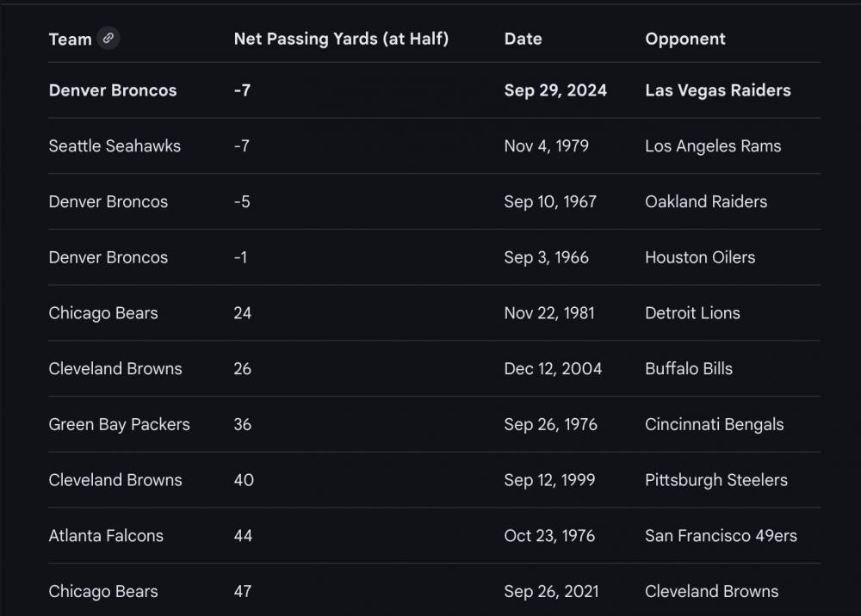Screen dimensions: 861x616
Task: Click the Las Vegas Raiders opponent cell
Action: click(717, 90)
